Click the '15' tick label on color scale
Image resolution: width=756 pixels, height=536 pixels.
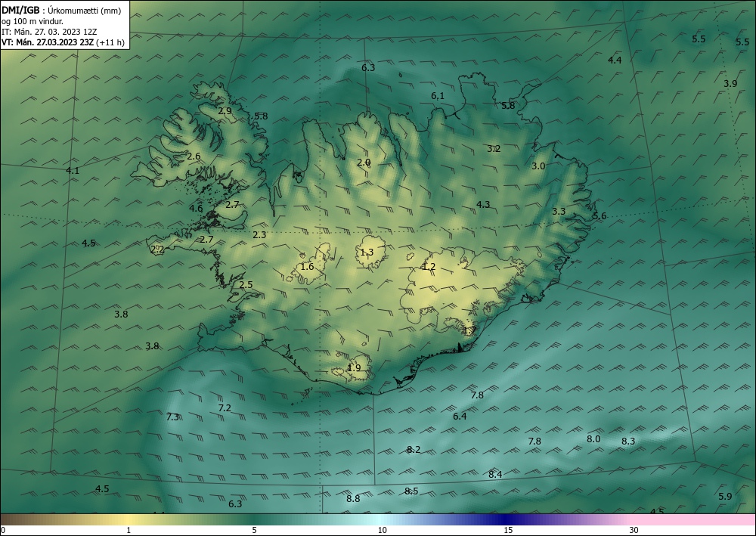pos(508,531)
